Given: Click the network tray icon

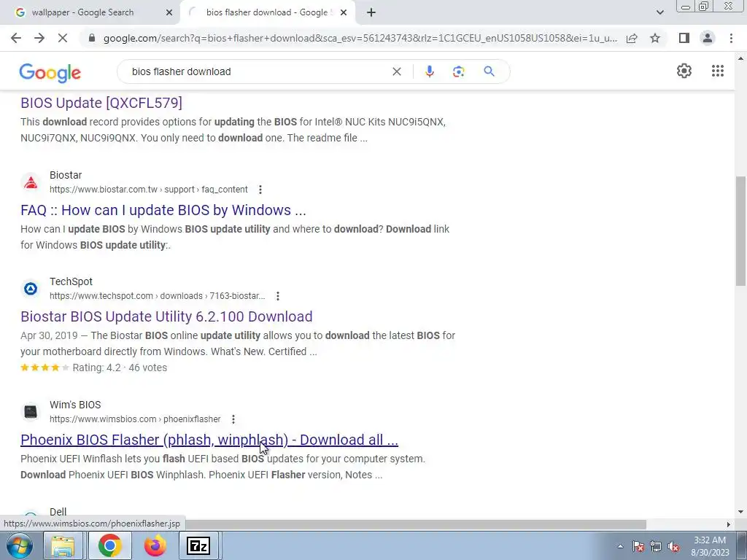Looking at the screenshot, I should coord(656,546).
